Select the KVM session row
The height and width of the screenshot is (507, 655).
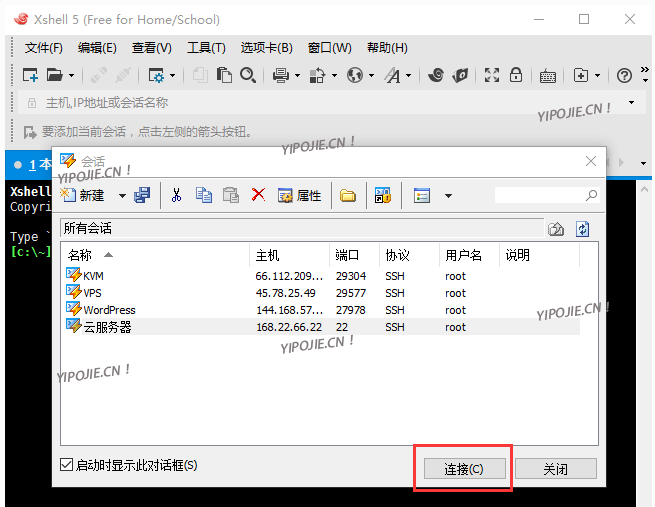pyautogui.click(x=320, y=276)
